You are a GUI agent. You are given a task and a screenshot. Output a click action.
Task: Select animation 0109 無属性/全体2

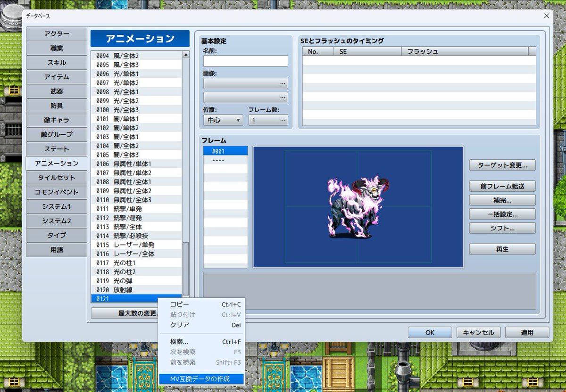click(136, 191)
